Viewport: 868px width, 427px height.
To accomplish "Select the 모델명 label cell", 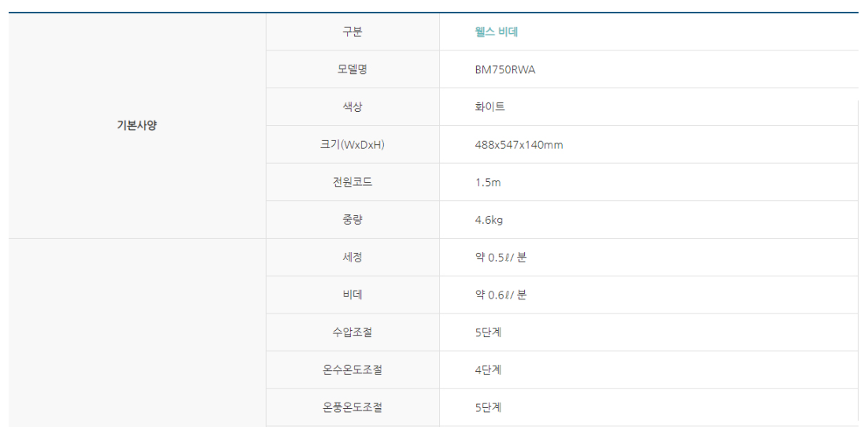I will [x=353, y=69].
